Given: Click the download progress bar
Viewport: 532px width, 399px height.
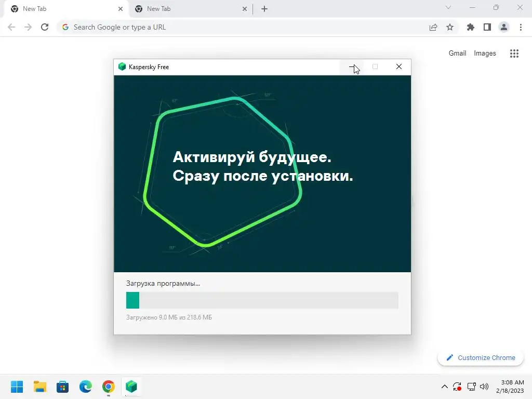Looking at the screenshot, I should coord(262,300).
